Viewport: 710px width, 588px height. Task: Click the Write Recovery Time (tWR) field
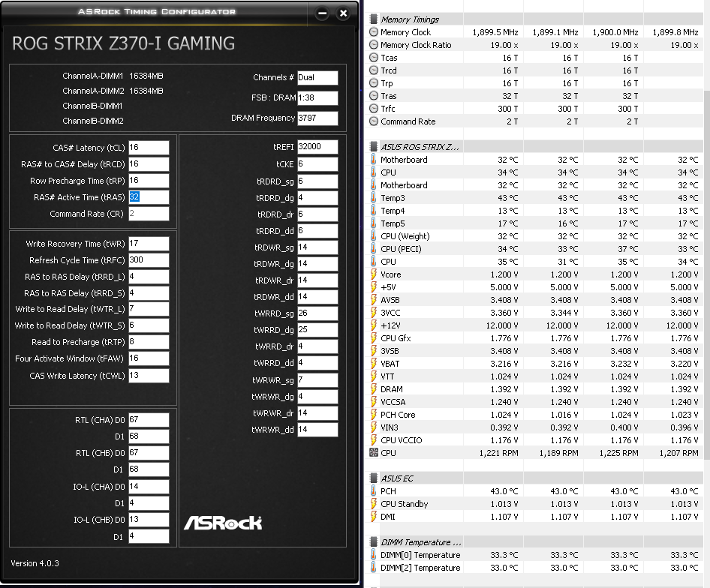pyautogui.click(x=149, y=244)
